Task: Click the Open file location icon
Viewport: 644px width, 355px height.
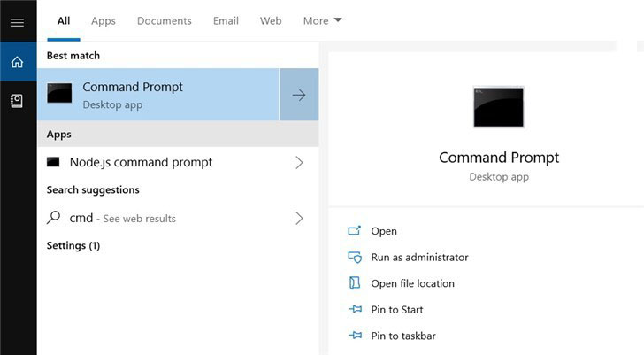Action: pyautogui.click(x=355, y=283)
